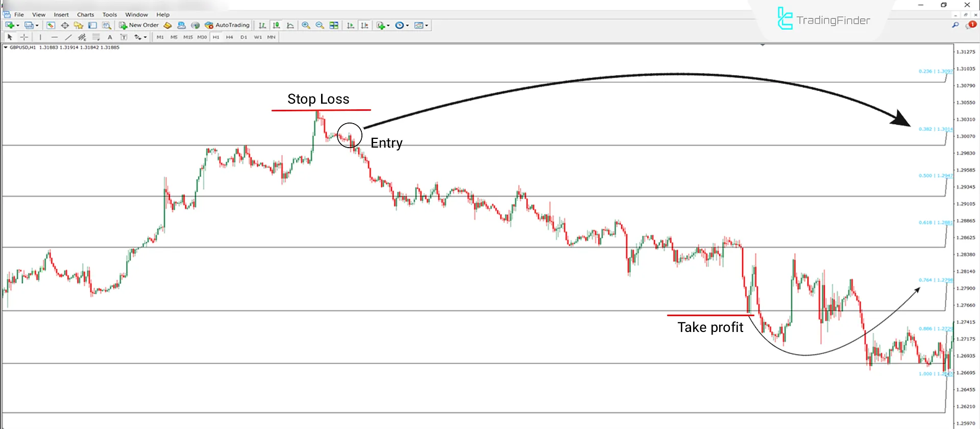Select the Trendline drawing tool
This screenshot has width=980, height=429.
click(x=68, y=37)
